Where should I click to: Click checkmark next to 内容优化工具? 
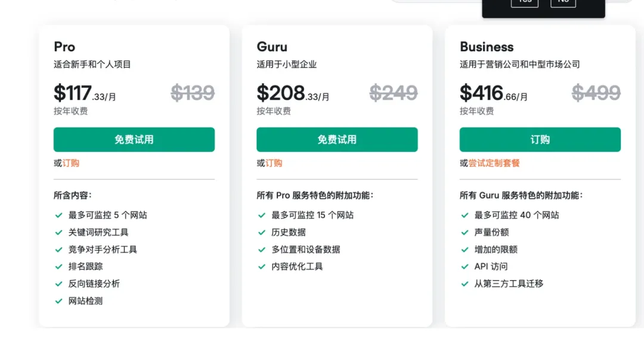262,266
